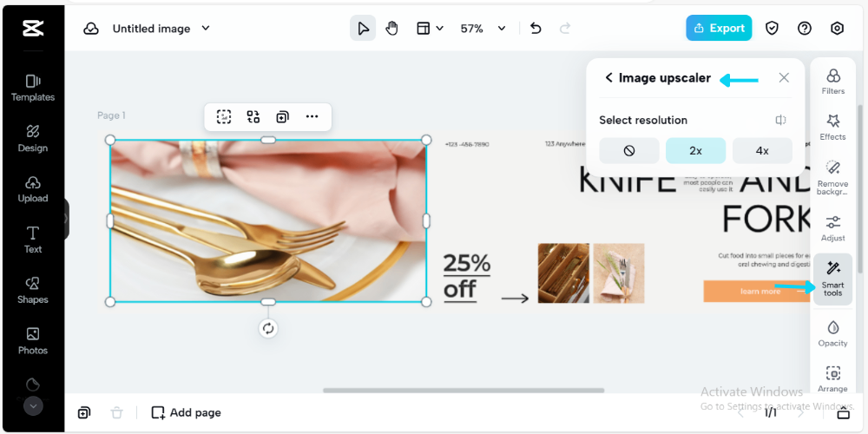The width and height of the screenshot is (868, 434).
Task: Click the rotate handle below the image
Action: pyautogui.click(x=268, y=328)
